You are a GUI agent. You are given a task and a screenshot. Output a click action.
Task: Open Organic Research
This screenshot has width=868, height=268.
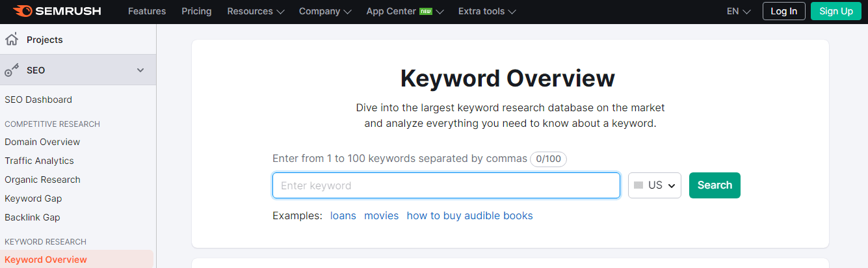point(42,180)
